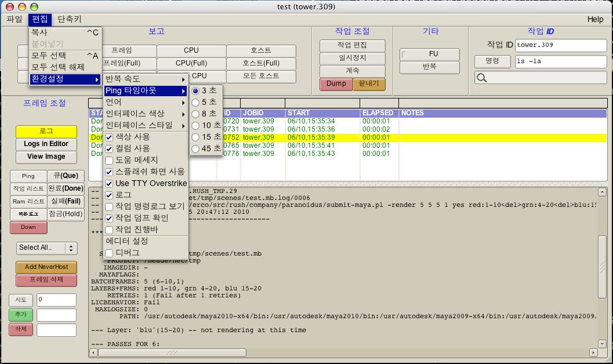Image resolution: width=613 pixels, height=364 pixels.
Task: Open the Select All.. dropdown
Action: (47, 247)
